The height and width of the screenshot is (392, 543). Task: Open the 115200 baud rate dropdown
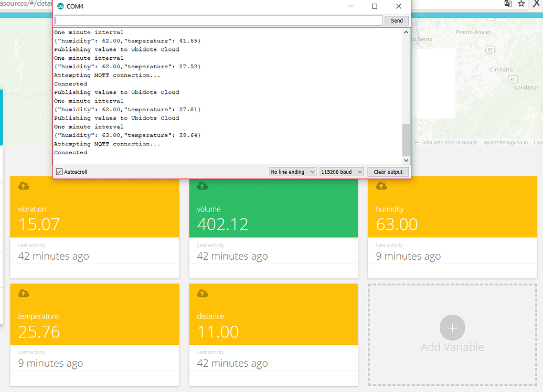coord(342,172)
